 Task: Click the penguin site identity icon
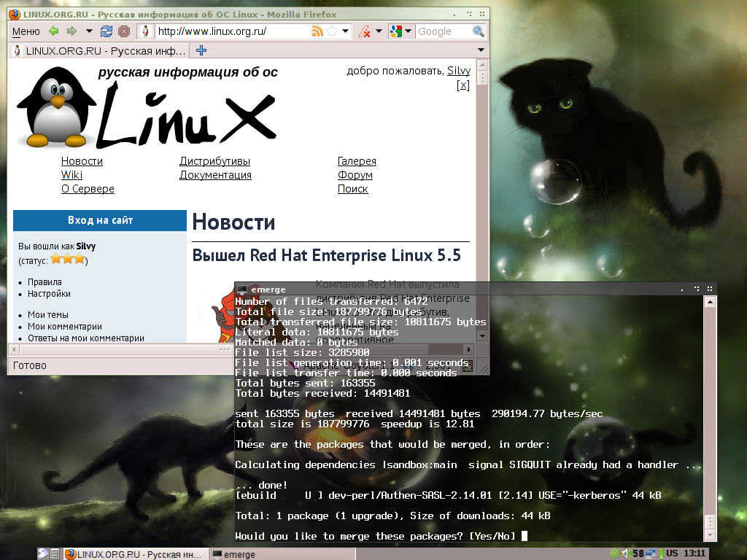[x=146, y=31]
